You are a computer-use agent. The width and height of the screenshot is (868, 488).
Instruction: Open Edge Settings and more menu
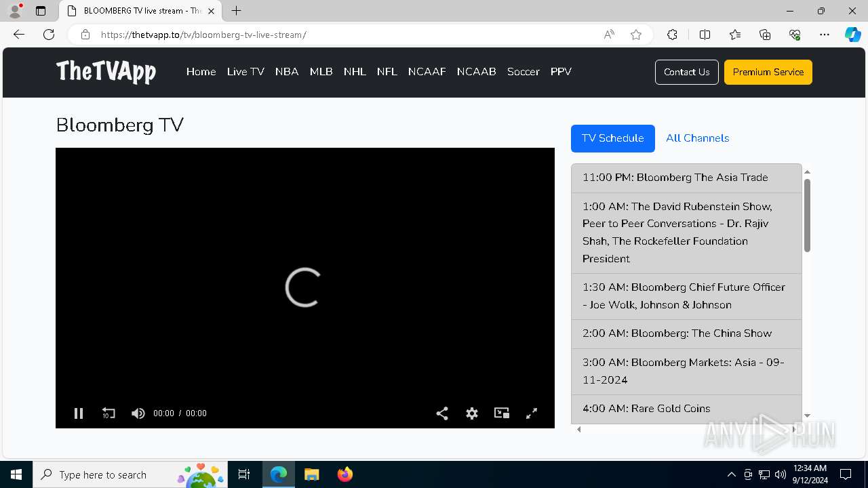[825, 35]
